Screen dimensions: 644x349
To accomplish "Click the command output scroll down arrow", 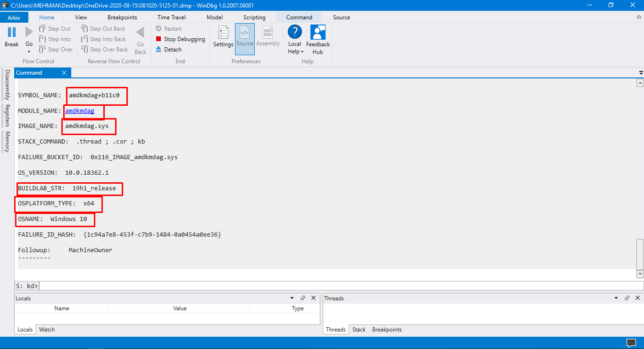I will [x=640, y=274].
